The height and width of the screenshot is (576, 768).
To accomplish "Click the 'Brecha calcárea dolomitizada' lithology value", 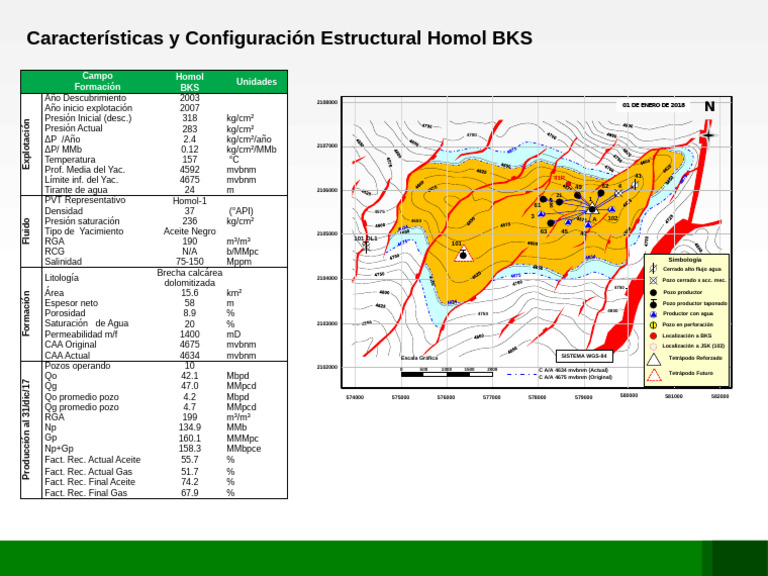I will [x=190, y=278].
